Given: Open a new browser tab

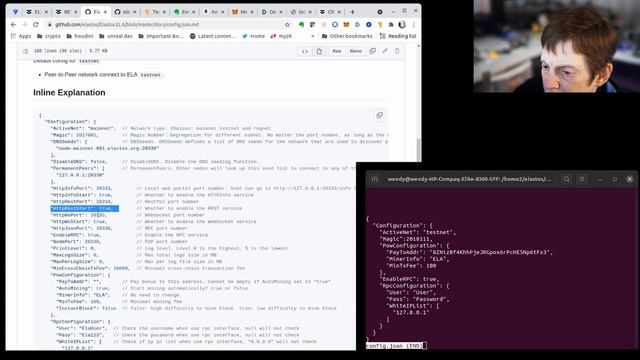Looking at the screenshot, I should [x=353, y=12].
